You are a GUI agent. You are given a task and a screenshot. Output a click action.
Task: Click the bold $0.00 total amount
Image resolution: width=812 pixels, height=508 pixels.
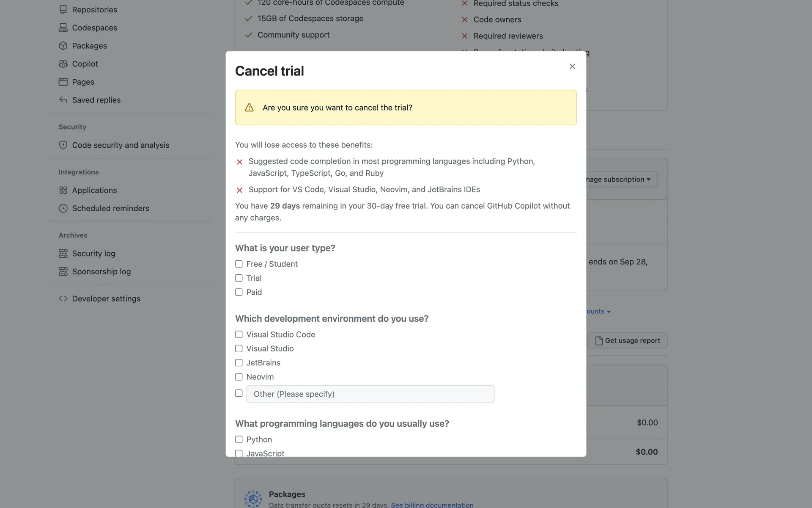pyautogui.click(x=647, y=452)
